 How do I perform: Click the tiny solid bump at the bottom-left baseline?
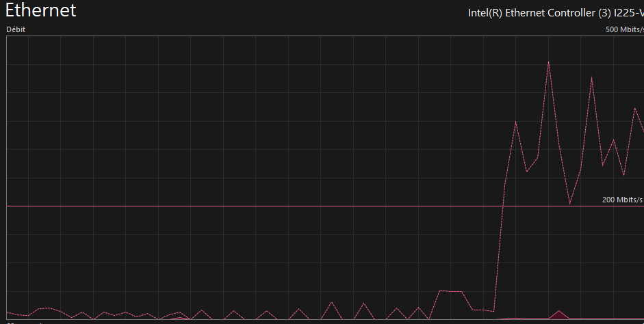(179, 317)
